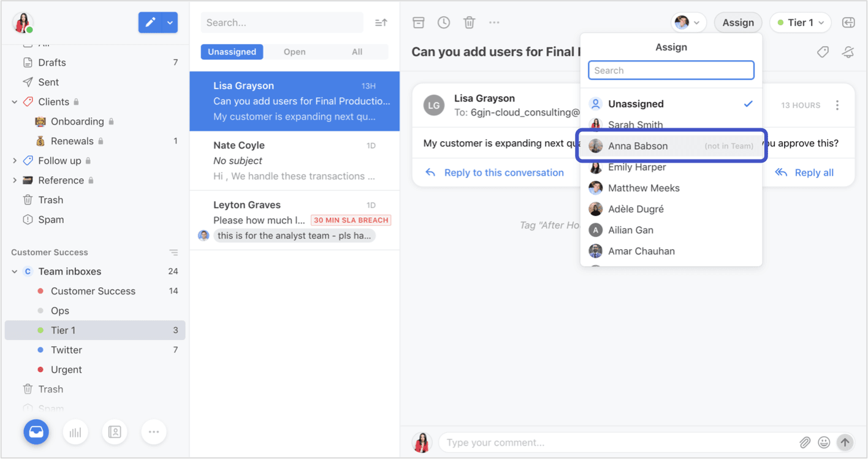Click the sort order icon
This screenshot has width=868, height=459.
pos(381,23)
